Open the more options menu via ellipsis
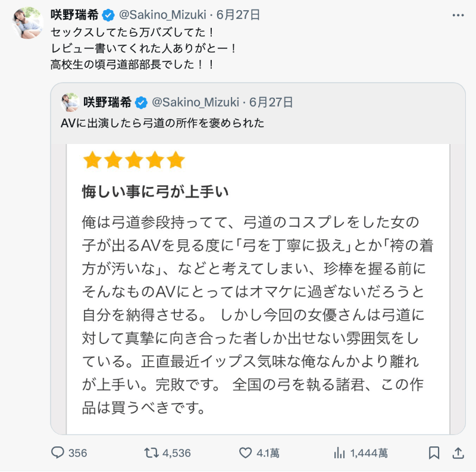This screenshot has width=476, height=472. (459, 14)
